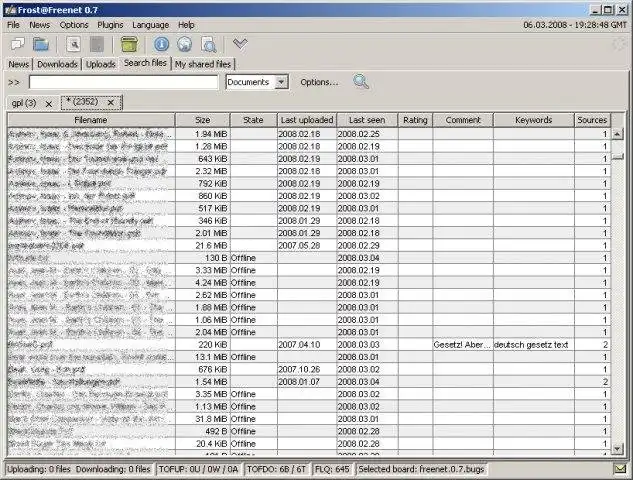
Task: Select the row with size 1.94 MiB
Action: [x=309, y=134]
